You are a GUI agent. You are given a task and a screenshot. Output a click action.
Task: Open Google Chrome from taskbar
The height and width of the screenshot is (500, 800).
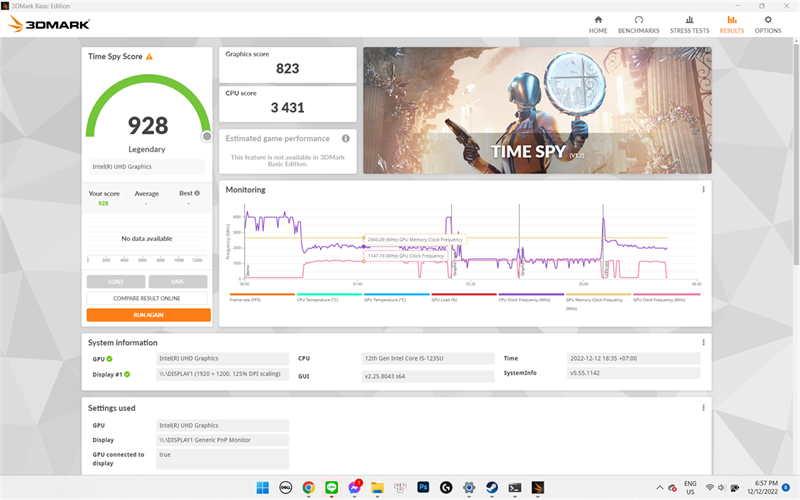(x=308, y=488)
